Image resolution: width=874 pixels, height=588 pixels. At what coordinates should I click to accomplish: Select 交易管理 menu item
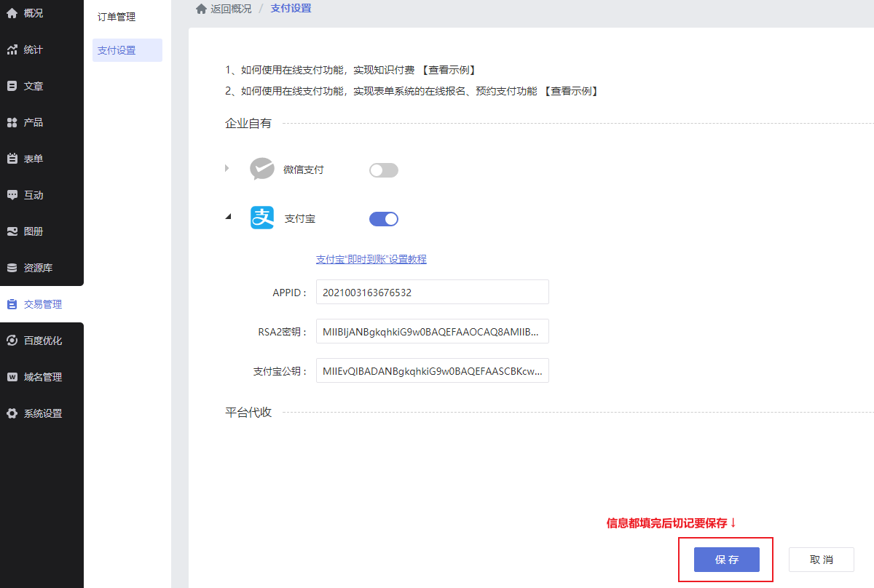coord(42,304)
